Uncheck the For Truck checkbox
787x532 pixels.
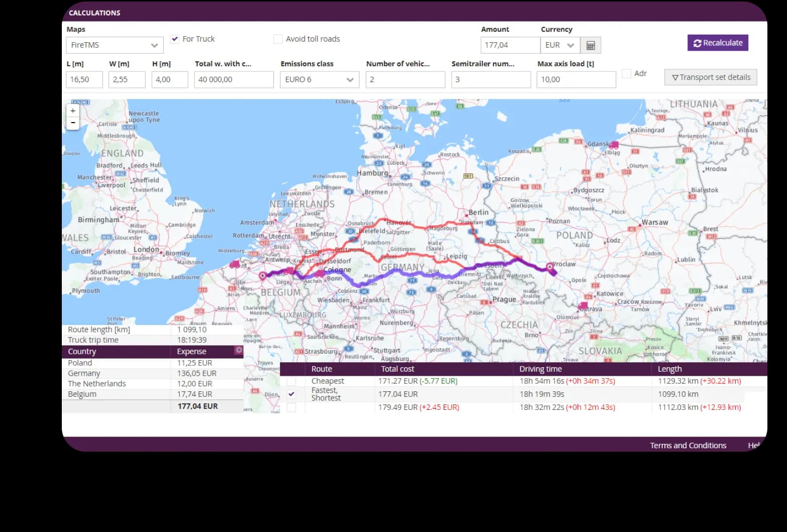[175, 39]
